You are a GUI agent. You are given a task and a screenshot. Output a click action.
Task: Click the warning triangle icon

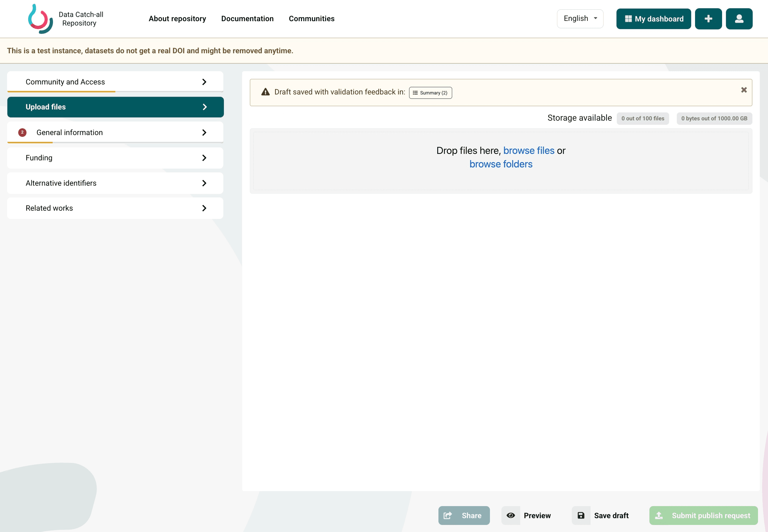[x=265, y=92]
